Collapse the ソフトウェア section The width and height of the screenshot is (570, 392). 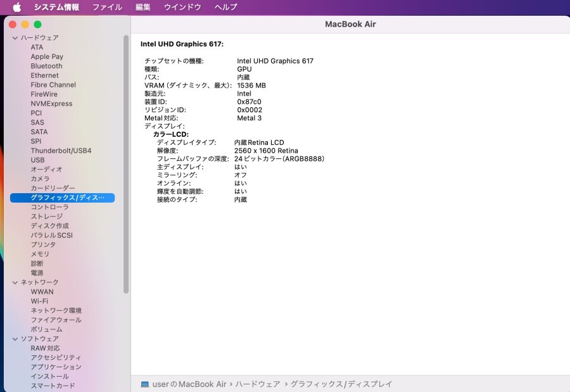[x=15, y=339]
